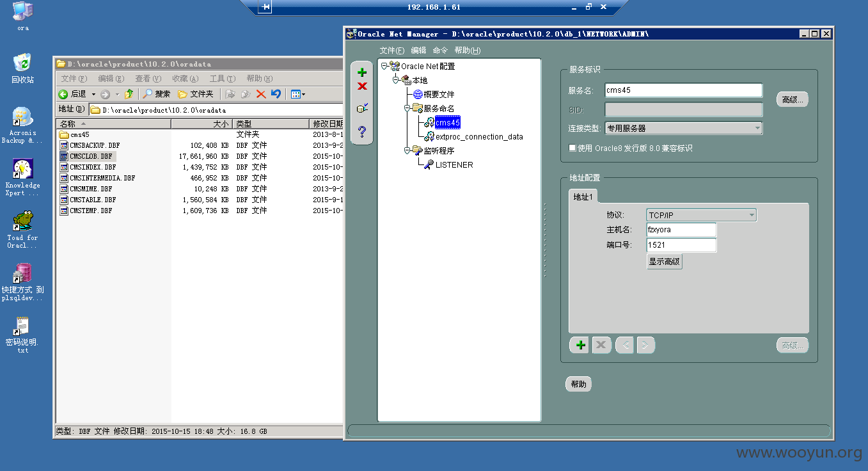The height and width of the screenshot is (471, 868).
Task: Select CMSBACKUP.DBF file
Action: [x=90, y=145]
